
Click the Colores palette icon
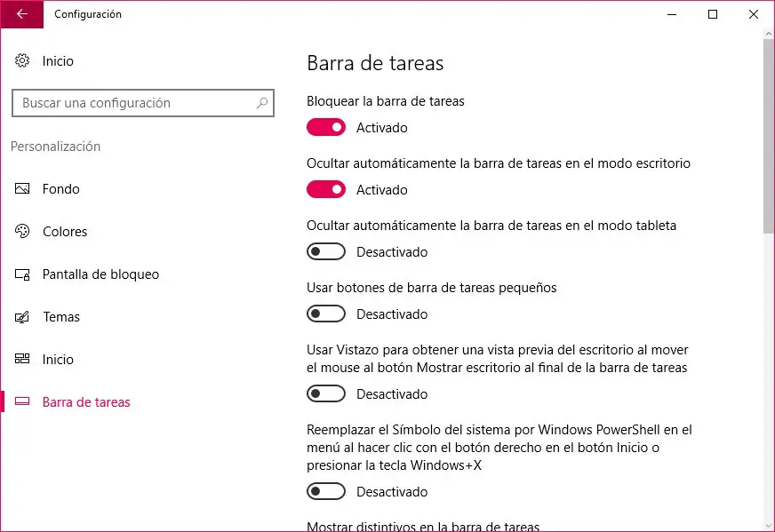click(23, 232)
